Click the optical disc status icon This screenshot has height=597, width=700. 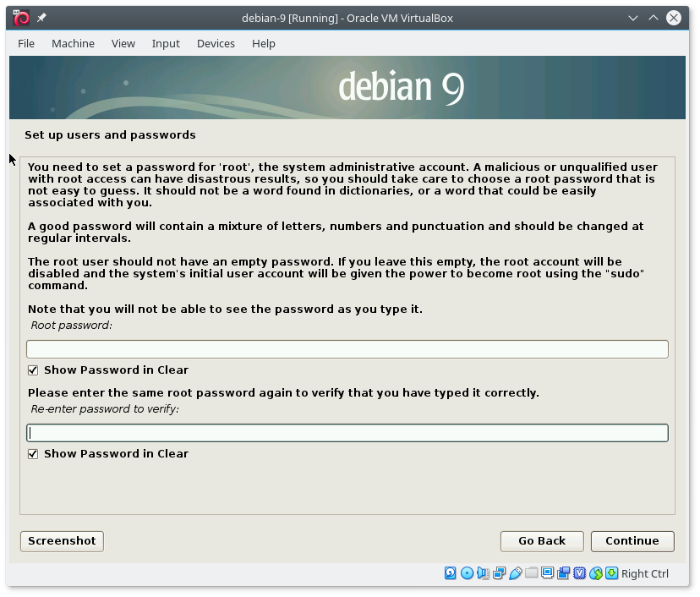point(467,573)
